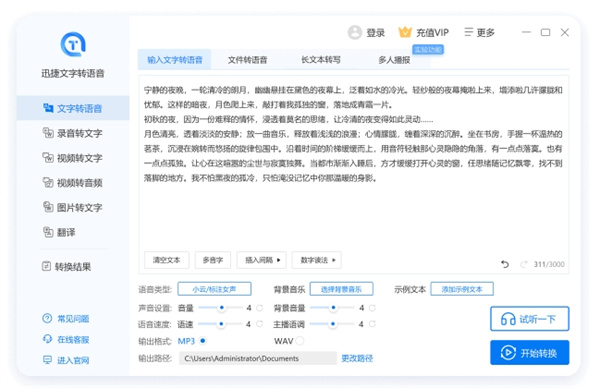Image resolution: width=600 pixels, height=388 pixels.
Task: Expand the 插入间隔 dropdown
Action: (262, 260)
